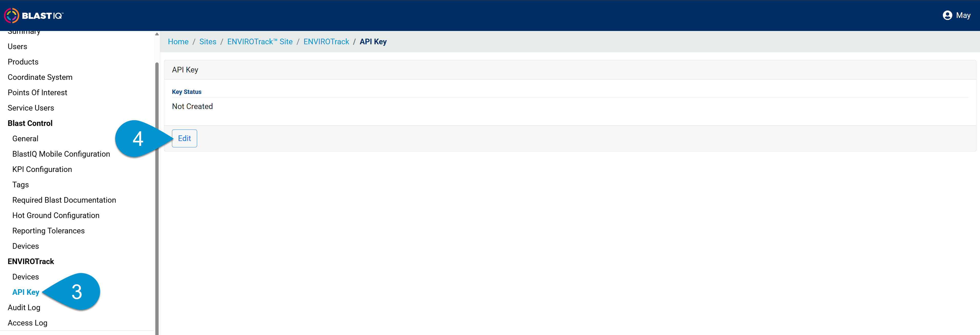Viewport: 980px width, 335px height.
Task: Open Coordinate System settings
Action: [x=40, y=77]
